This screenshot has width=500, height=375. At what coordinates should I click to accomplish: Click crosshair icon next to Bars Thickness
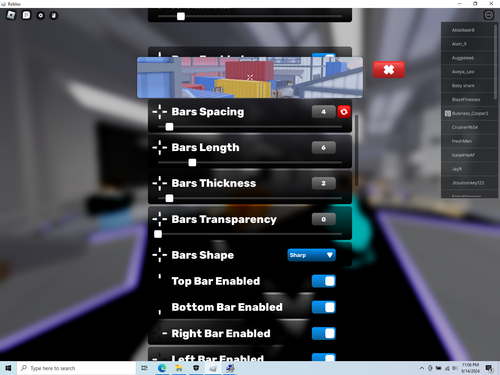160,183
